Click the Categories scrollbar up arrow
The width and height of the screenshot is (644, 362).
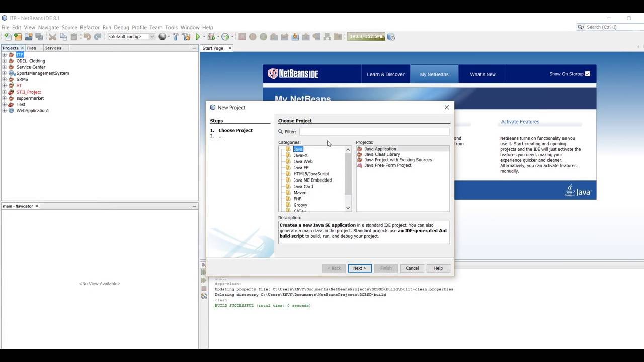[348, 150]
